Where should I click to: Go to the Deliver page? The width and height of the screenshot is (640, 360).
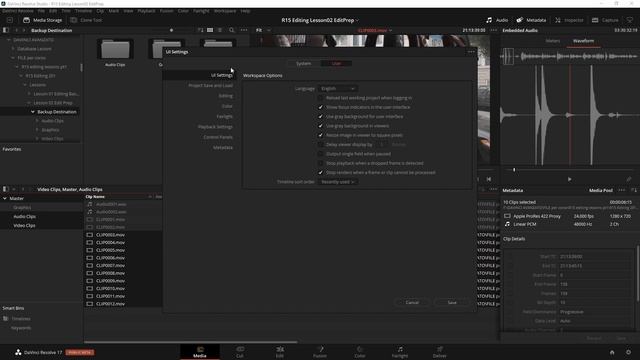coord(440,352)
